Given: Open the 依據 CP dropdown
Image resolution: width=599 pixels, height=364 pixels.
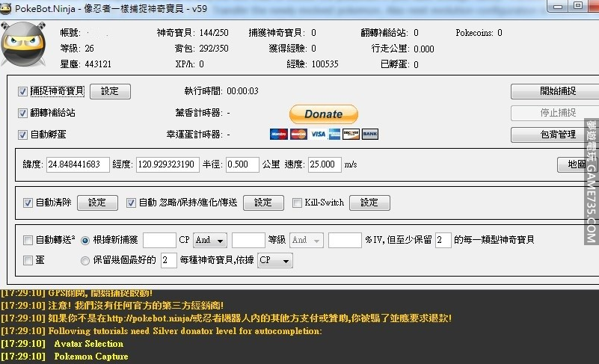Looking at the screenshot, I should point(275,261).
